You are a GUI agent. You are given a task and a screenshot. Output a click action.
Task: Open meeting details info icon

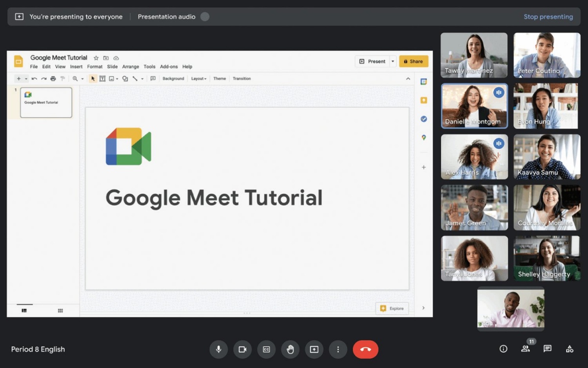click(503, 349)
